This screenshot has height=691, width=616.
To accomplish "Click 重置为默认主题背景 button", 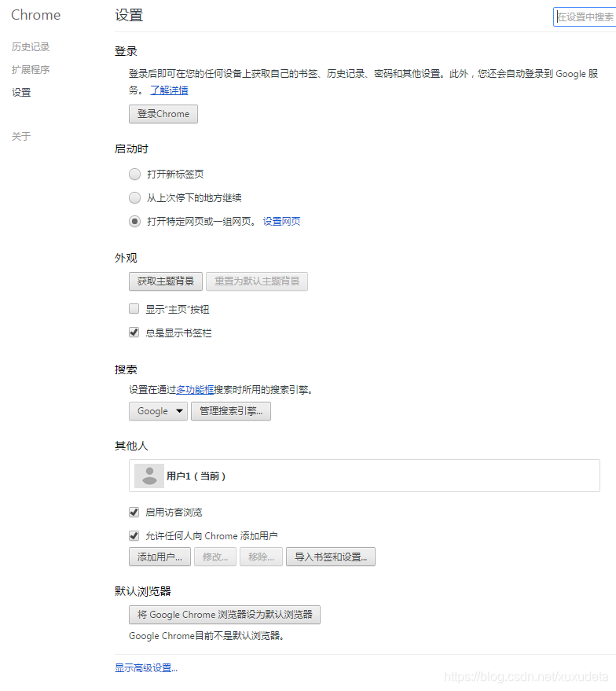I will (x=257, y=281).
